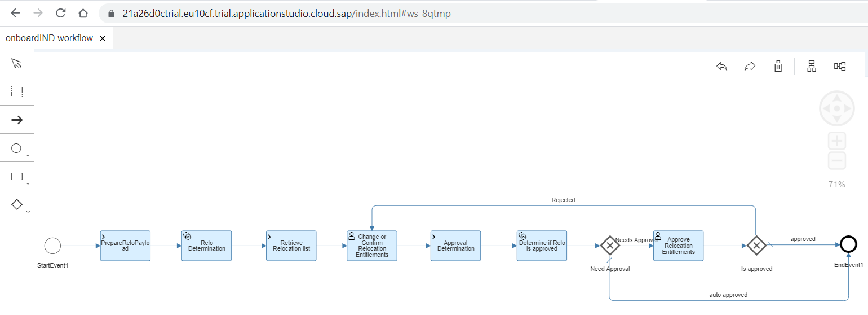Reload the browser page
Screen dimensions: 868x315
60,13
